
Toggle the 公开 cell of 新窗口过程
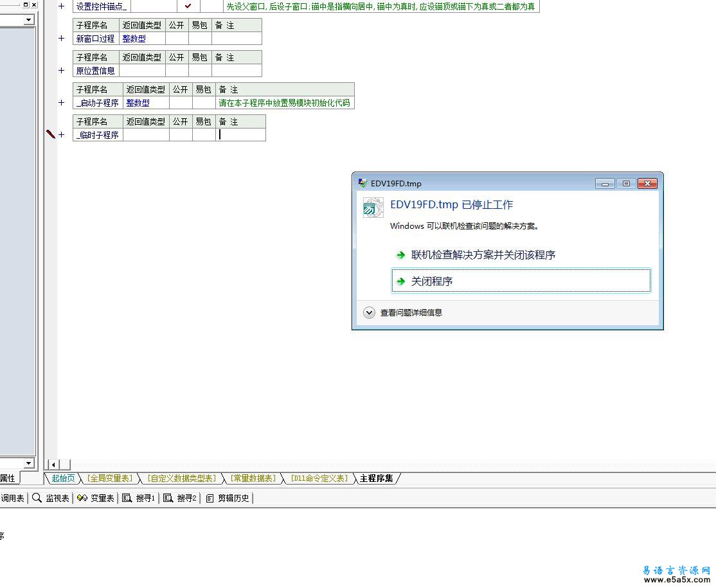(177, 39)
